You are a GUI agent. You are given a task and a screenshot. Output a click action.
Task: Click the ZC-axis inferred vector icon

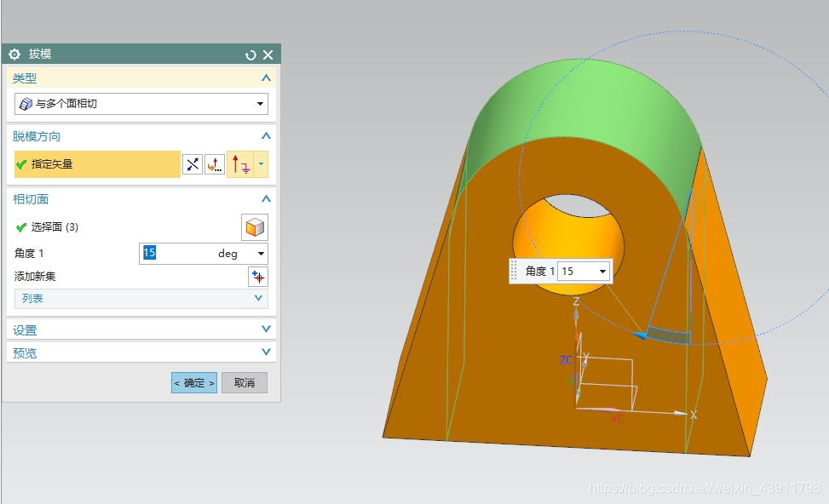pos(240,164)
